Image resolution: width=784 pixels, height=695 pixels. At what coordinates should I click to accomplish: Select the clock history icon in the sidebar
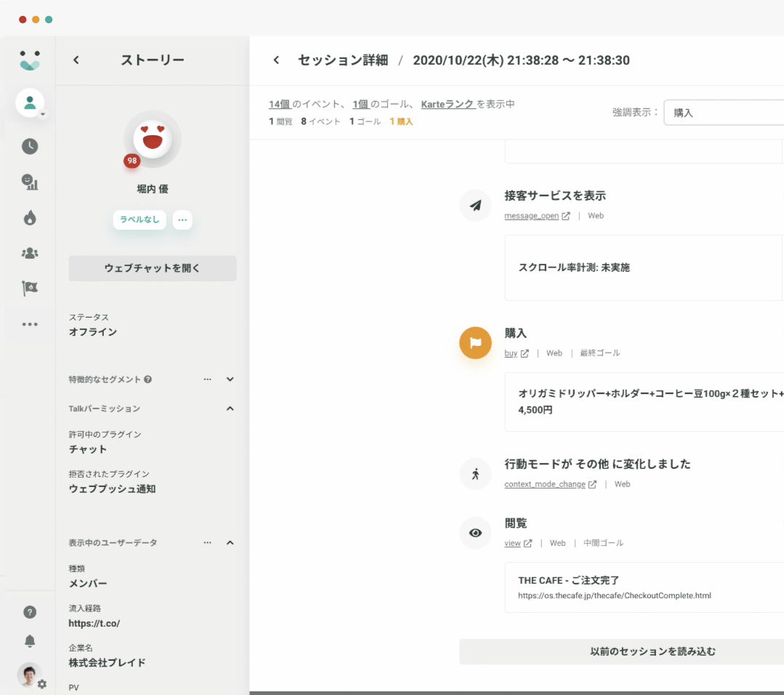pyautogui.click(x=29, y=146)
